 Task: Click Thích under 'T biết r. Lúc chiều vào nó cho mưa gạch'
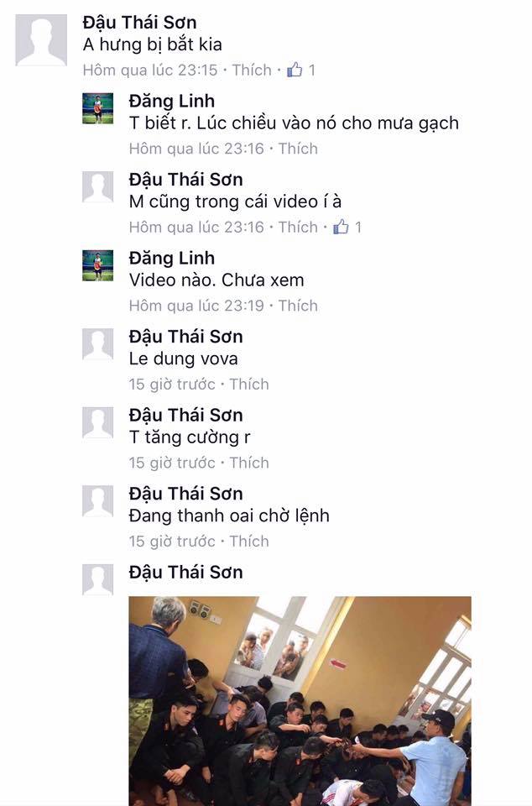pyautogui.click(x=298, y=149)
